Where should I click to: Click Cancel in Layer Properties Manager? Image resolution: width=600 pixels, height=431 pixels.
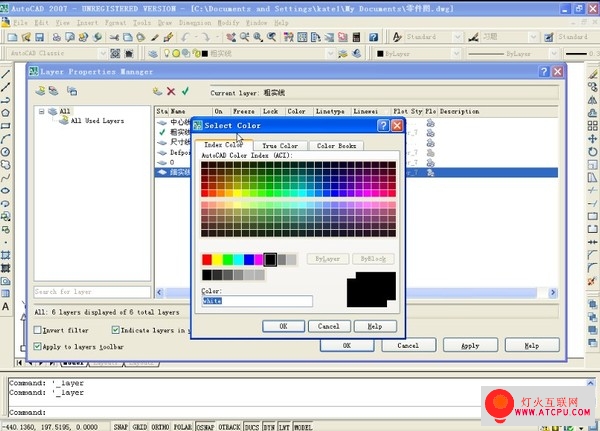click(x=408, y=346)
